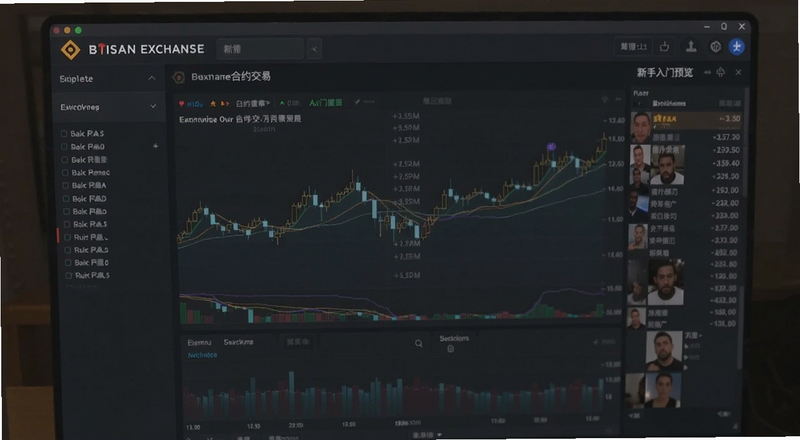Click the purple marker on the candlestick chart
Screen dimensions: 800x440
point(551,147)
